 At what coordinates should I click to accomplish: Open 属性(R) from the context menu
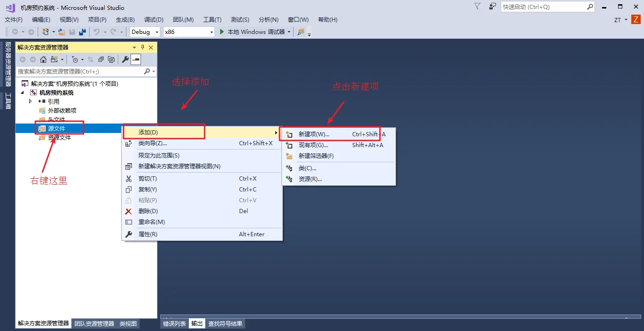pyautogui.click(x=202, y=234)
